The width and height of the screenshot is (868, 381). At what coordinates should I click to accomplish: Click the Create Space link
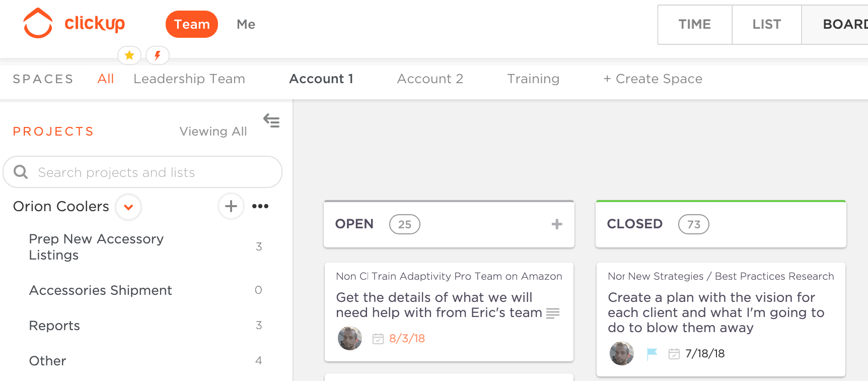coord(653,79)
